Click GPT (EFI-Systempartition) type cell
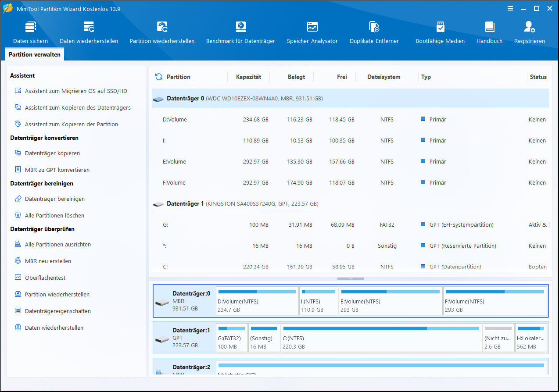 pos(457,225)
